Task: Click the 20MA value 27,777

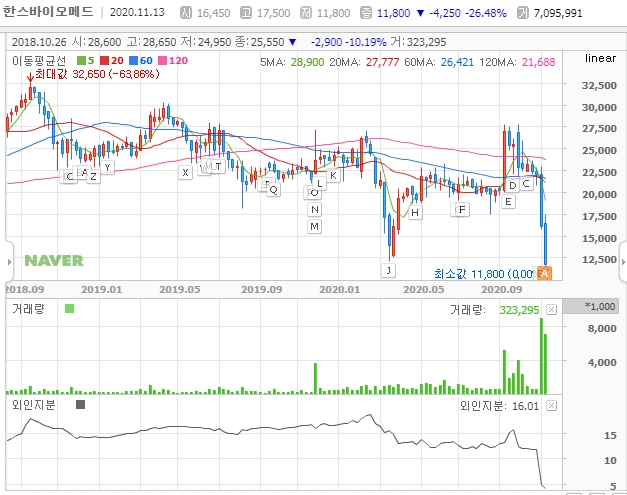Action: (382, 62)
